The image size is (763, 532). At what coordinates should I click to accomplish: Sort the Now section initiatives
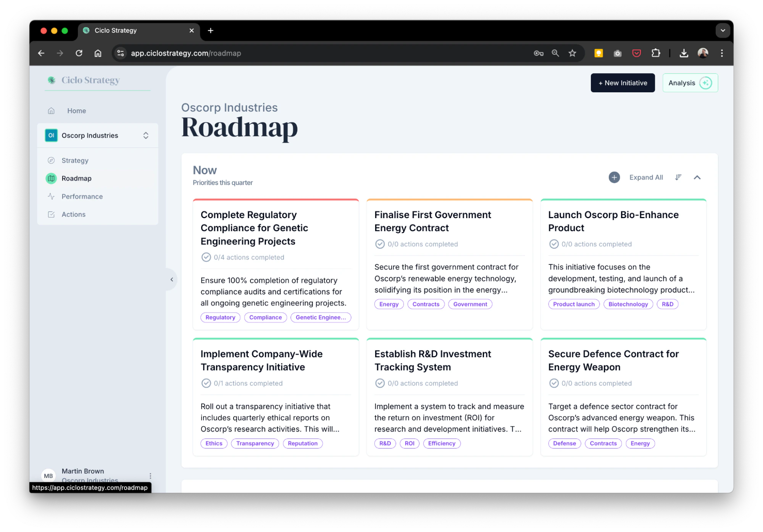[x=678, y=178]
